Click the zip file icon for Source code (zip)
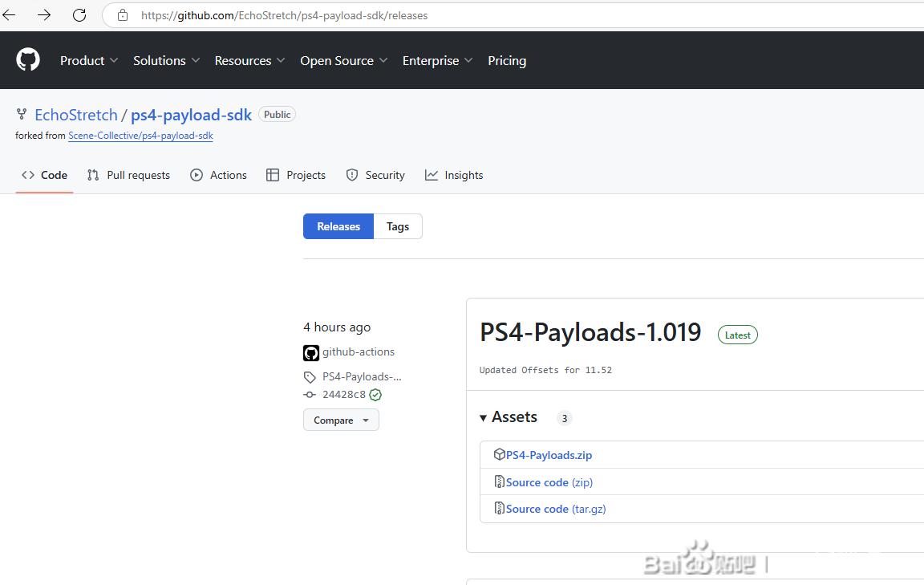This screenshot has width=924, height=585. pyautogui.click(x=499, y=481)
